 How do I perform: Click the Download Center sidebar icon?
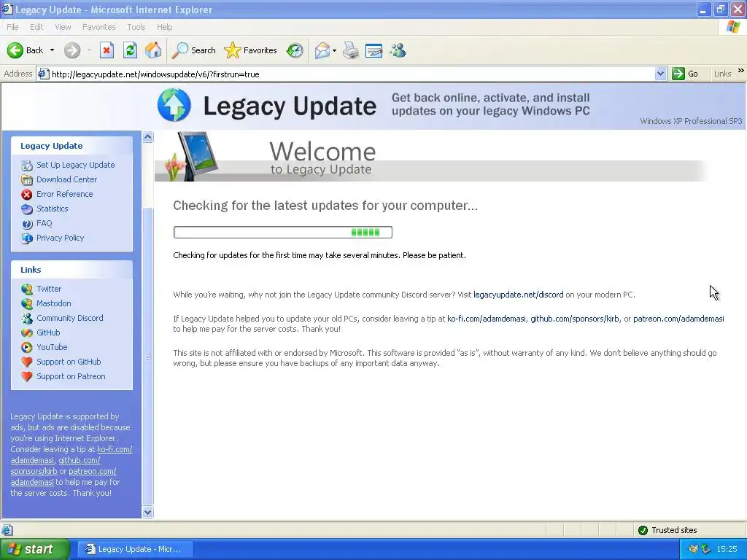[x=27, y=179]
